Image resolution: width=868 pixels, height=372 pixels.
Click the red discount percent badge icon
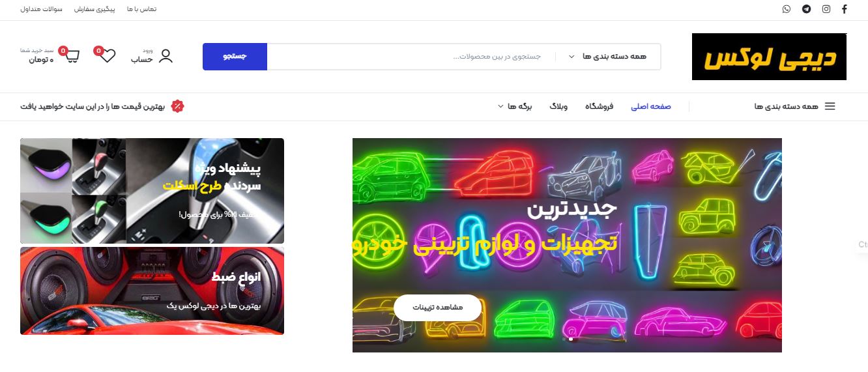[x=177, y=106]
